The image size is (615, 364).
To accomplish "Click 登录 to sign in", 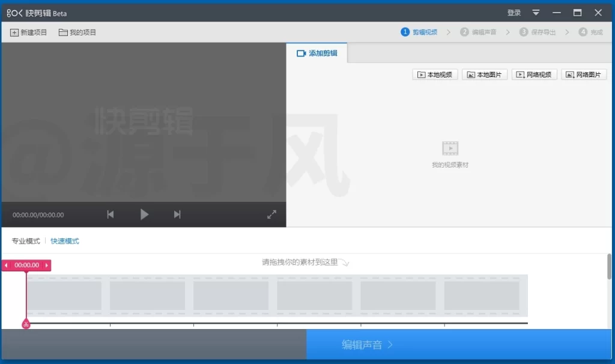I will tap(514, 13).
